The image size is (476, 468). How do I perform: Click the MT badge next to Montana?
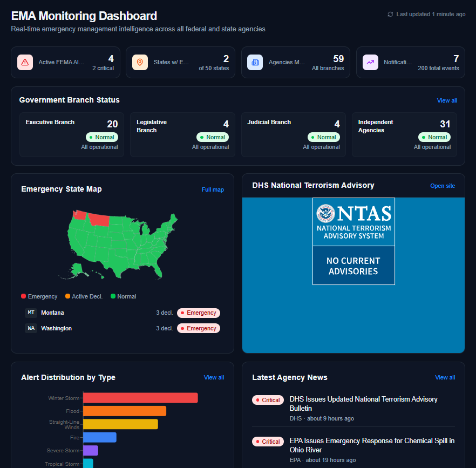(31, 313)
